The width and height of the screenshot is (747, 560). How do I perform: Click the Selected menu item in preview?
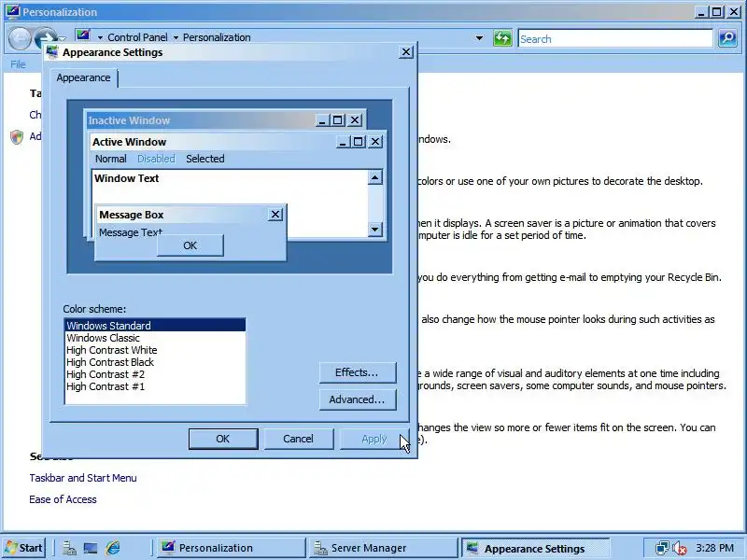204,159
